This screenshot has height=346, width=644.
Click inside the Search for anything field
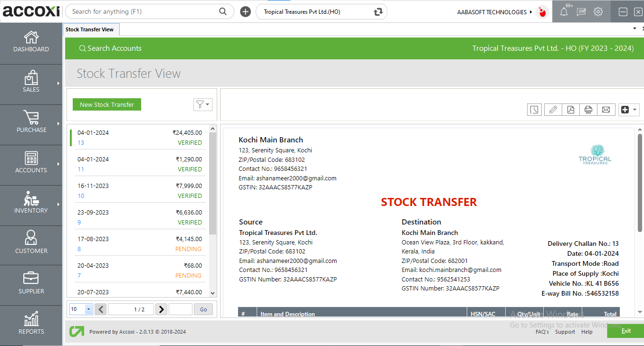coord(143,11)
